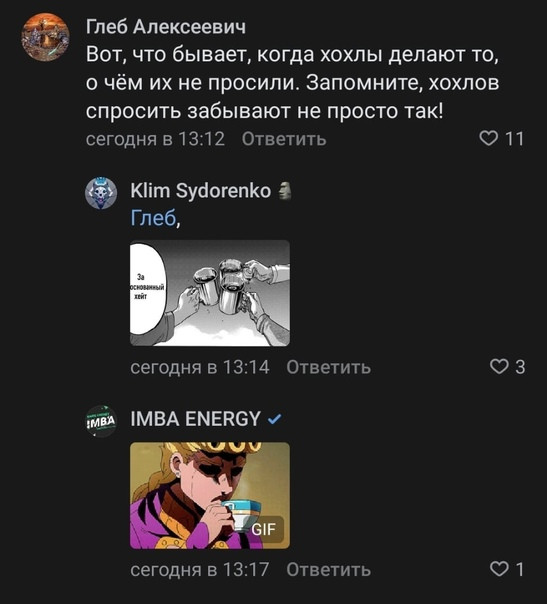547x604 pixels.
Task: Open the Klim Sydorenko username link
Action: [201, 191]
